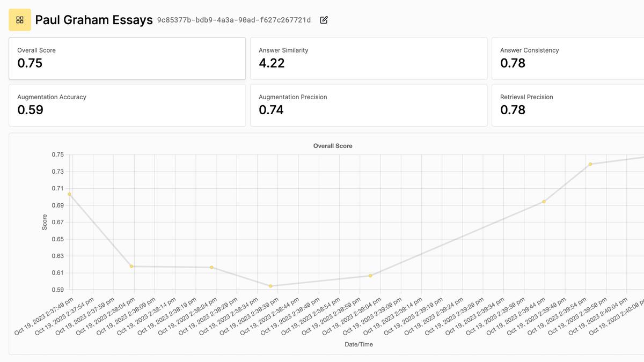Screen dimensions: 644x362
Task: Click the data point at 2:39:04 pm
Action: tap(370, 276)
